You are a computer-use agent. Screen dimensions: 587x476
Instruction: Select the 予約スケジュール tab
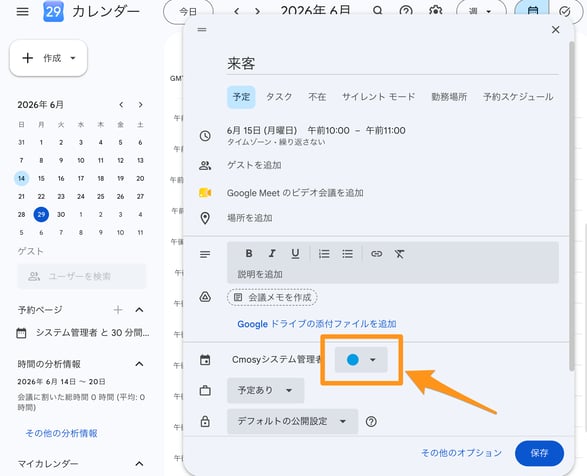518,97
